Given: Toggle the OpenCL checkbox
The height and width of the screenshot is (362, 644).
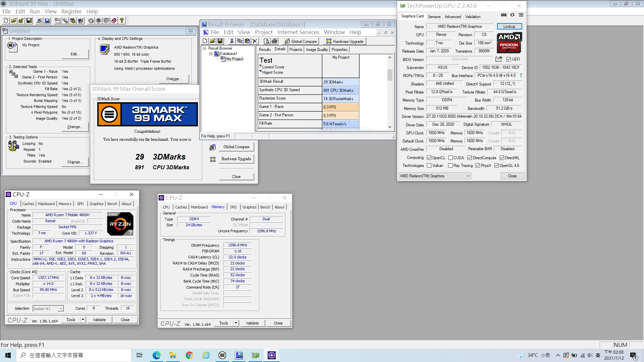Looking at the screenshot, I should (429, 158).
